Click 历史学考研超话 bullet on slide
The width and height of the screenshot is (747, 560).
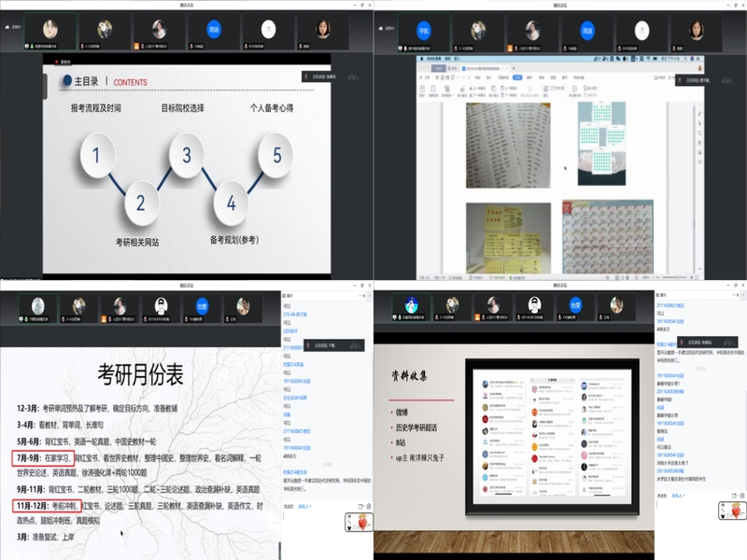[x=416, y=427]
